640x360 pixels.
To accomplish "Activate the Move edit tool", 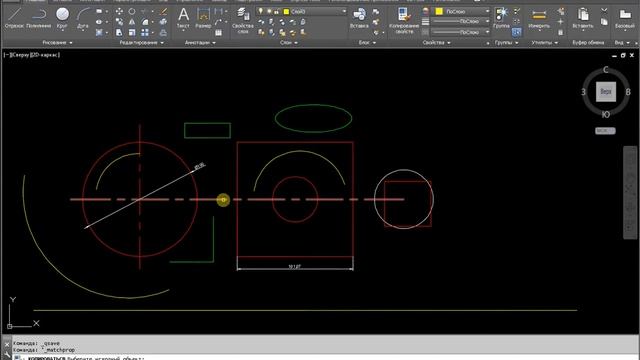I will click(119, 11).
